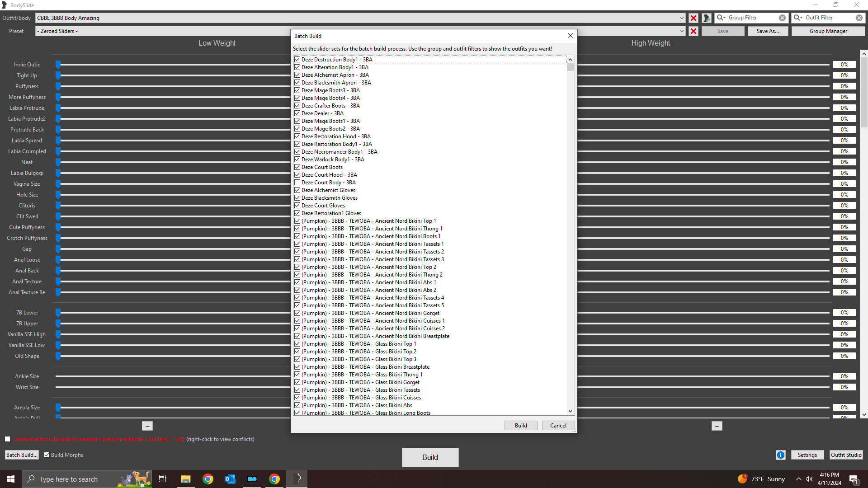This screenshot has height=488, width=868.
Task: Click the Group Filter magnifier icon
Action: 721,18
